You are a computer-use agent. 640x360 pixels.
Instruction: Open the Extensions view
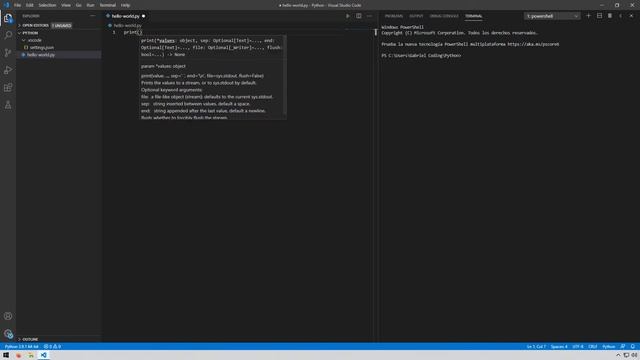click(x=8, y=87)
